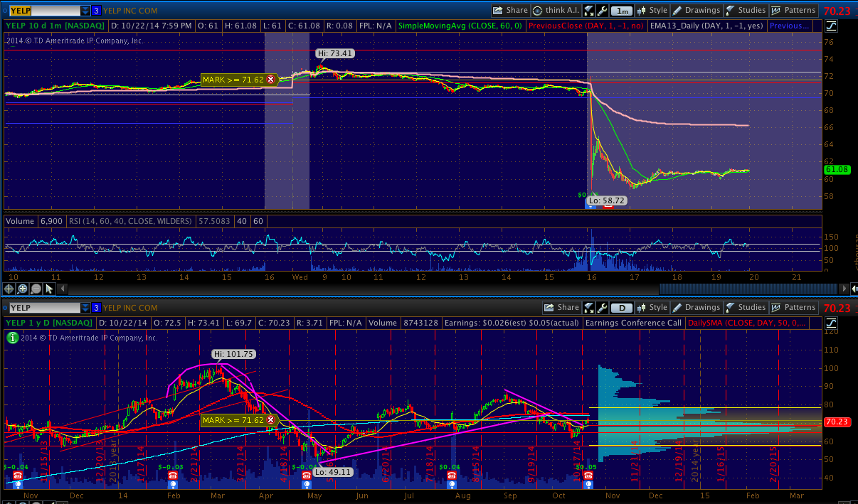The width and height of the screenshot is (858, 504).
Task: Toggle the D daily timeframe button
Action: (x=622, y=308)
